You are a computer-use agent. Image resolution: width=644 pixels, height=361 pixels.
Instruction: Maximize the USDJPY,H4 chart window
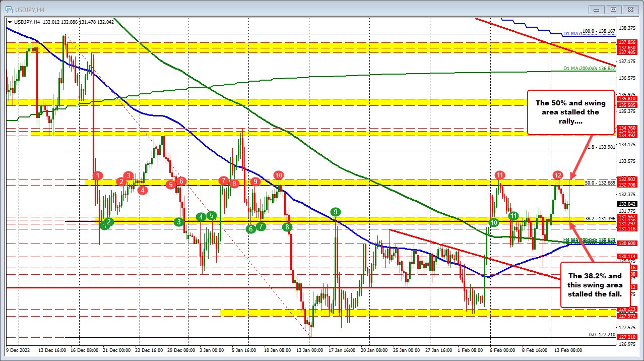pyautogui.click(x=613, y=9)
